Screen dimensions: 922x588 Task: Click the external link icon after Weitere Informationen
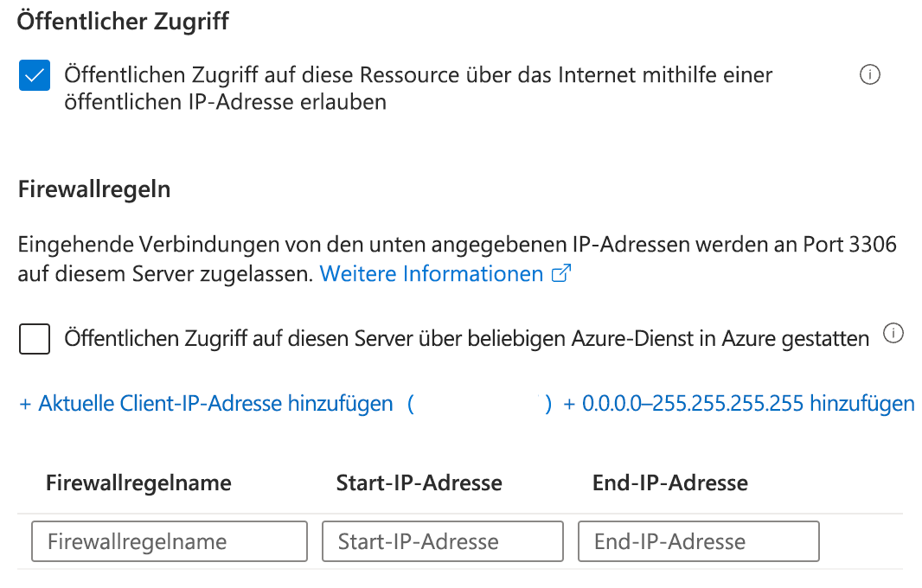tap(560, 272)
